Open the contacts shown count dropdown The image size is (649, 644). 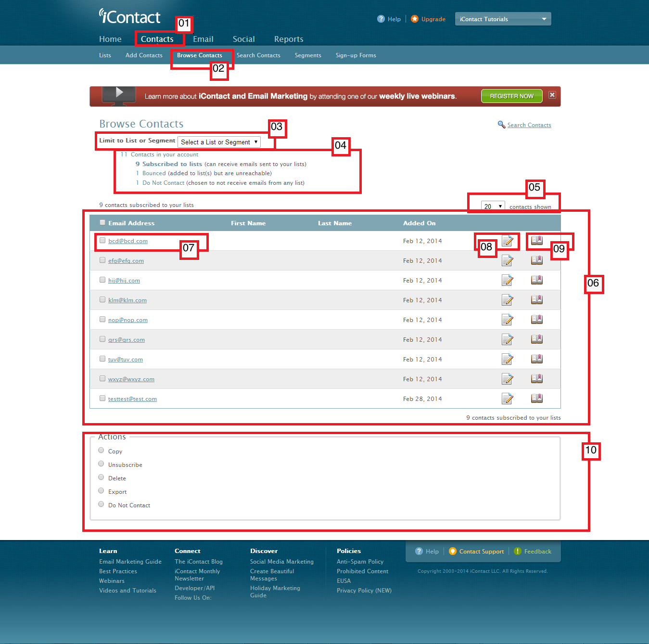tap(493, 206)
